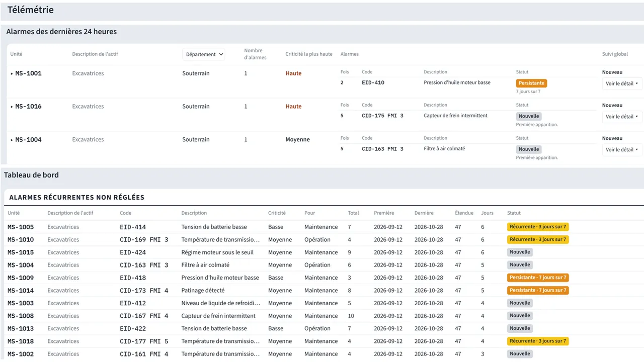Click code CID-173 FMI 4

(144, 291)
